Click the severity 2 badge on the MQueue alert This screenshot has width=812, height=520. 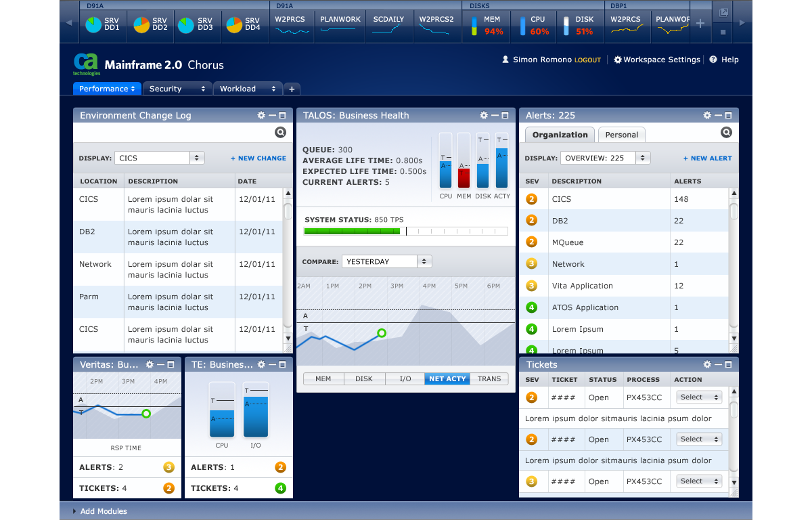tap(532, 242)
